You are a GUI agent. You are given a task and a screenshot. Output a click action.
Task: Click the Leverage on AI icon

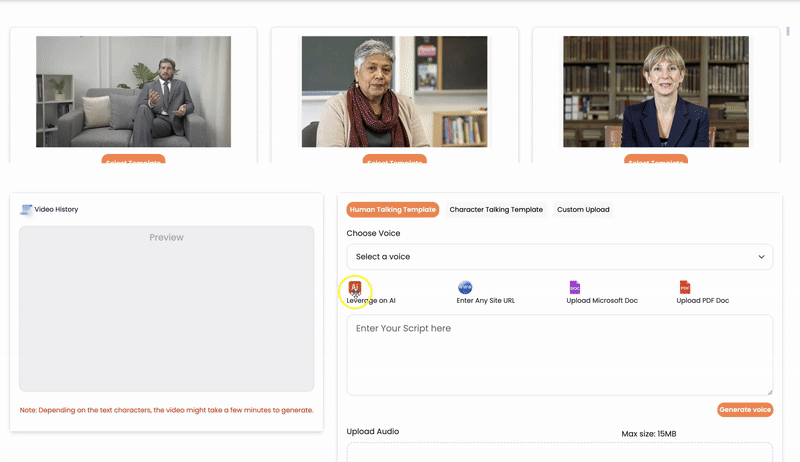tap(355, 288)
